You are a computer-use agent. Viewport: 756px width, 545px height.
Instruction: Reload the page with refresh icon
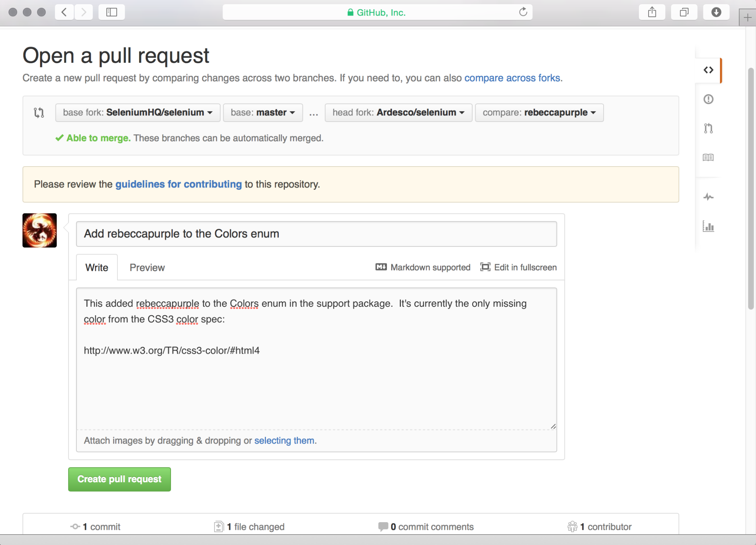tap(523, 12)
